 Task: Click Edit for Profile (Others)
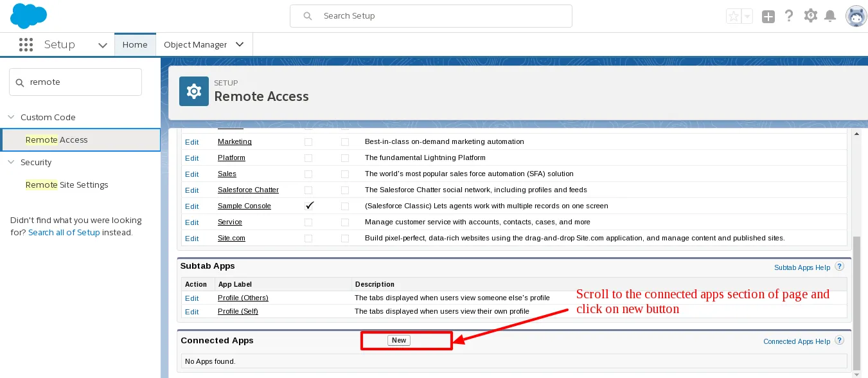coord(192,298)
